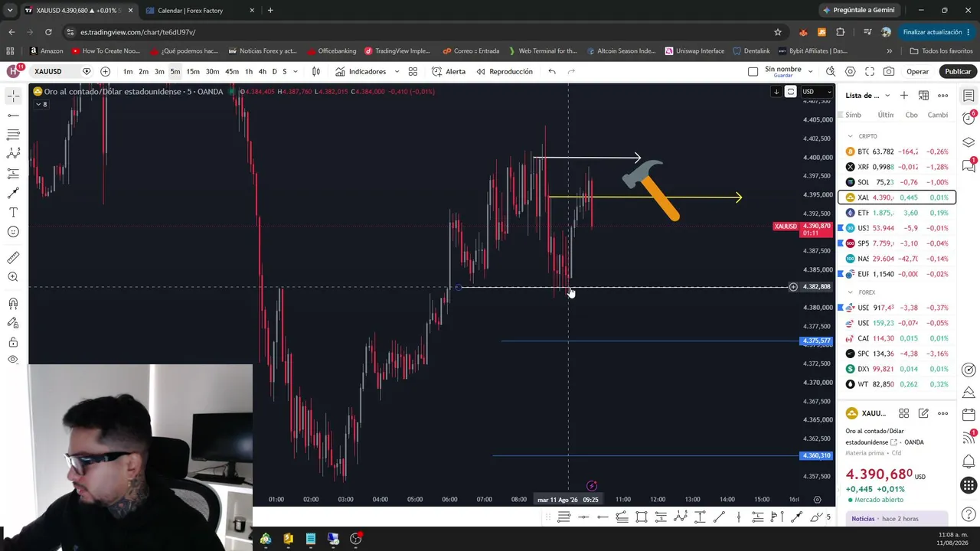The width and height of the screenshot is (980, 551).
Task: Open the indicator templates grid
Action: (x=413, y=71)
